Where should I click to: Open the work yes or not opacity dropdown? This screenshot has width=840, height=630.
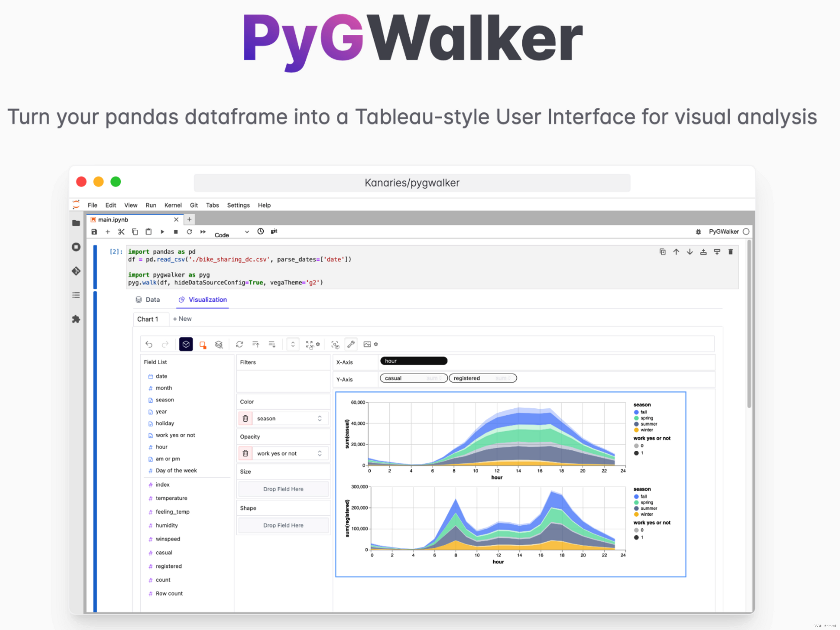pyautogui.click(x=290, y=453)
